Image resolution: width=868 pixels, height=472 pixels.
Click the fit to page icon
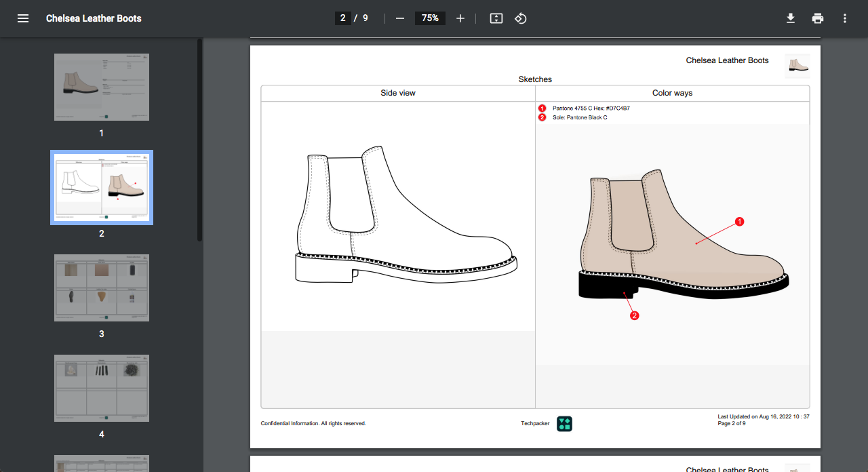pyautogui.click(x=496, y=18)
